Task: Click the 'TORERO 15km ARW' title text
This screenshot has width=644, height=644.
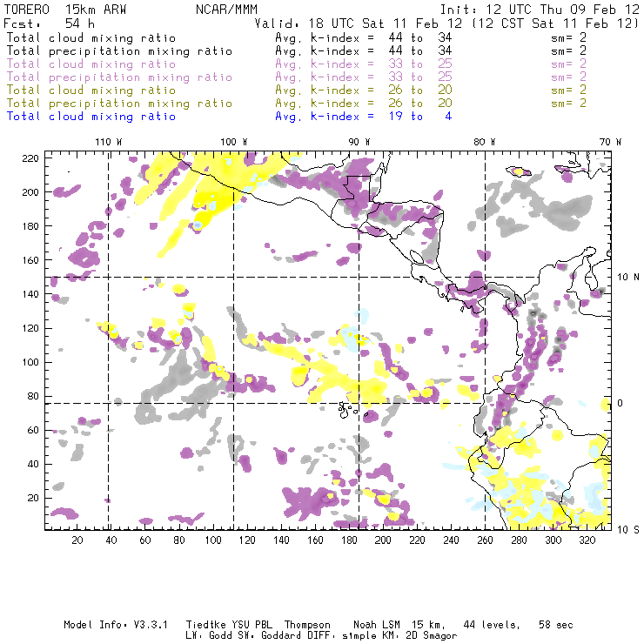Action: coord(65,10)
